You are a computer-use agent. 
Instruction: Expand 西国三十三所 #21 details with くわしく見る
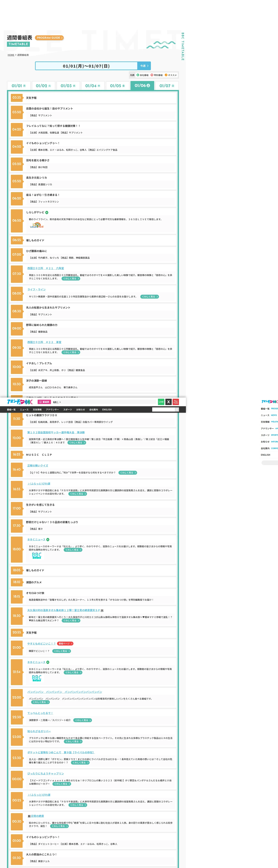[x=71, y=279]
